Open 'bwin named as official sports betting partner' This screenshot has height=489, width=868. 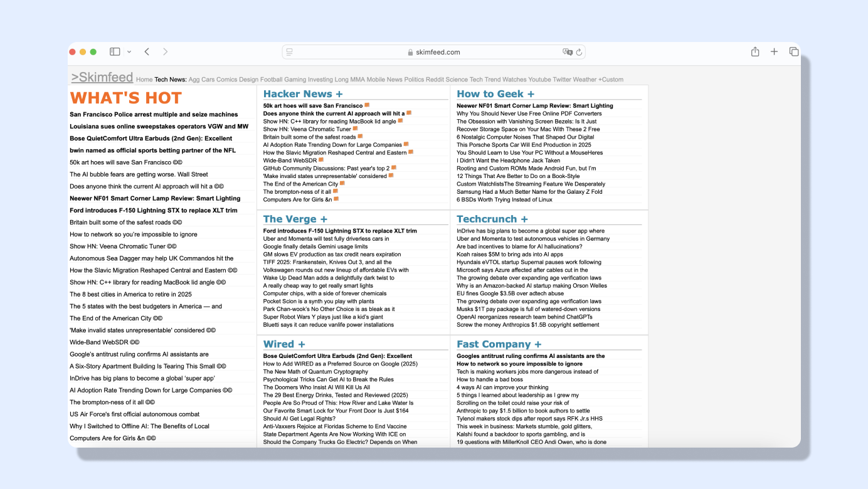point(152,150)
